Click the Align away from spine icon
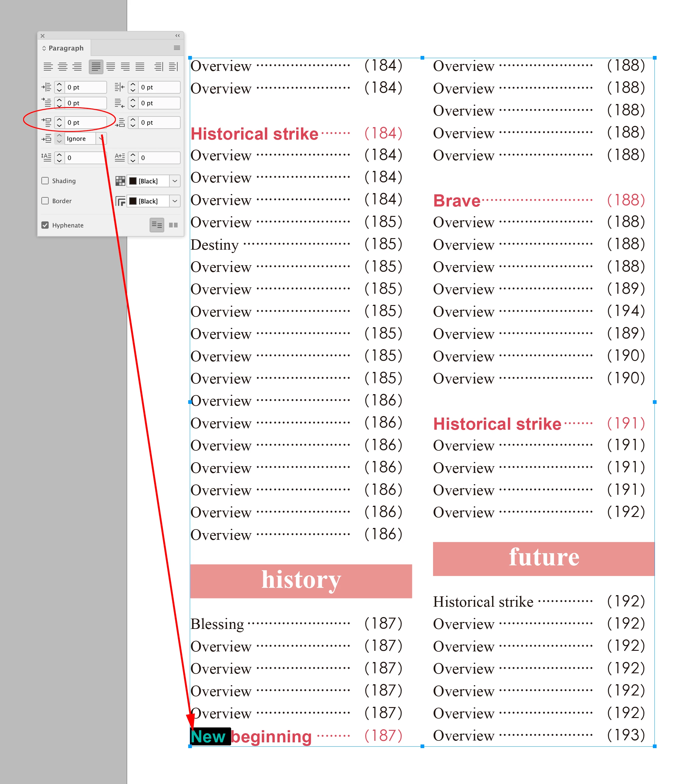This screenshot has height=784, width=697. [173, 67]
